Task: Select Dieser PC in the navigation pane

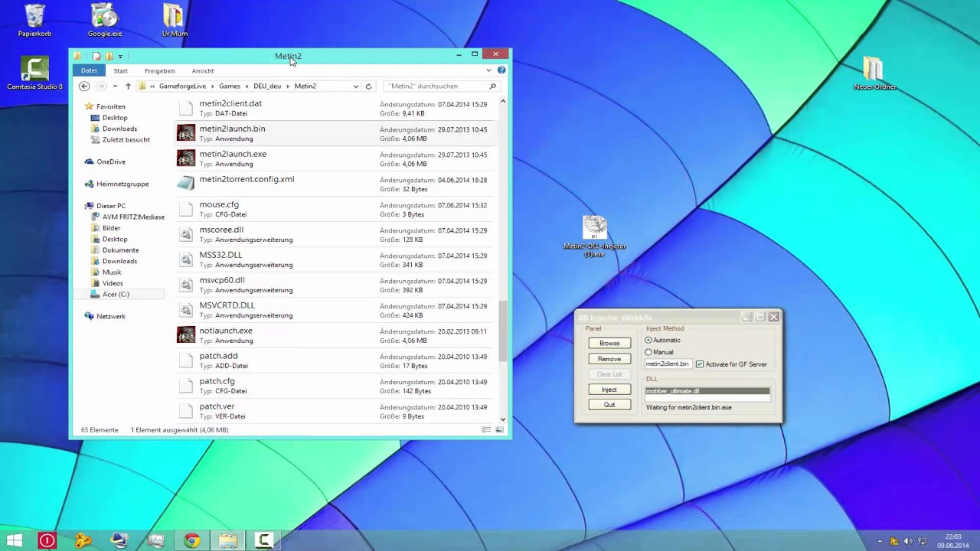Action: (x=110, y=206)
